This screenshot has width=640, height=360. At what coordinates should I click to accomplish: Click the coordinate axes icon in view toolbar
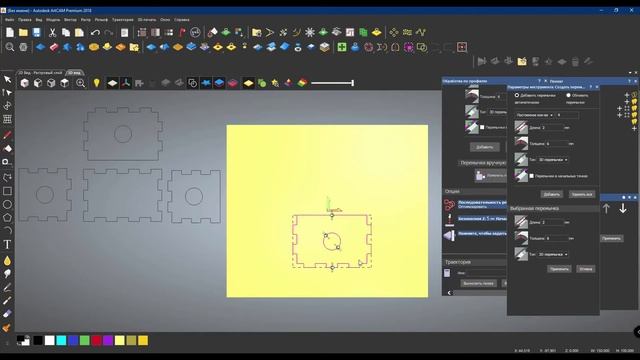click(126, 83)
